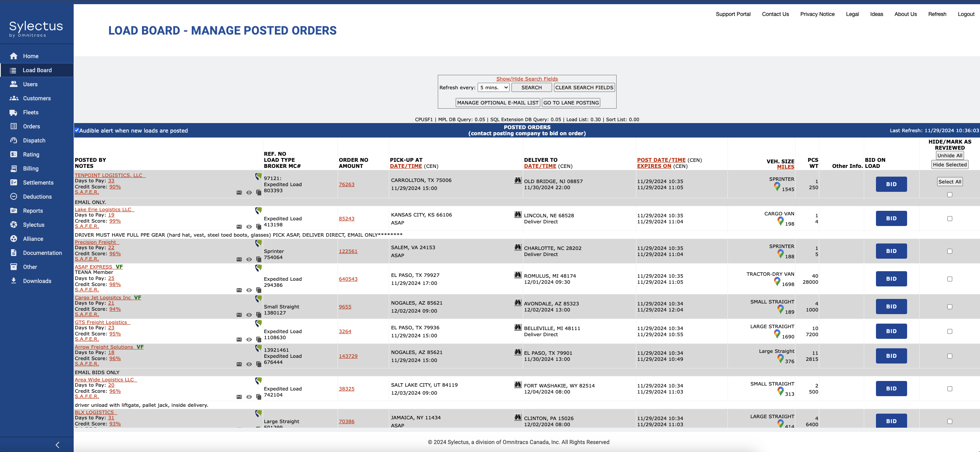Collapse the sidebar with the chevron arrow
This screenshot has width=980, height=452.
(57, 445)
